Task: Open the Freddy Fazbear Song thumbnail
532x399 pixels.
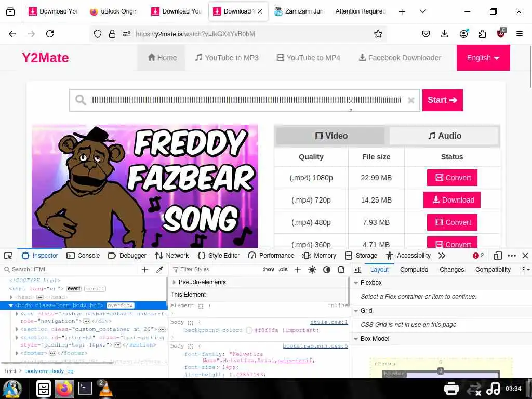Action: click(145, 186)
